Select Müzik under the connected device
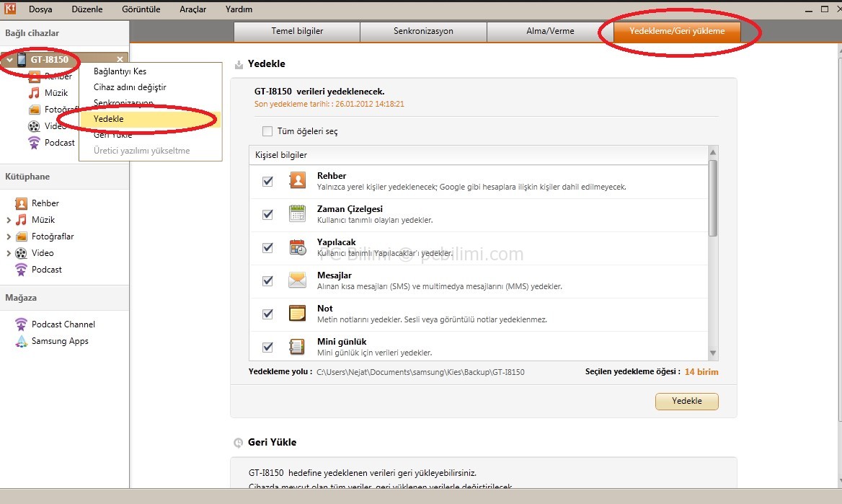This screenshot has width=842, height=504. coord(56,93)
